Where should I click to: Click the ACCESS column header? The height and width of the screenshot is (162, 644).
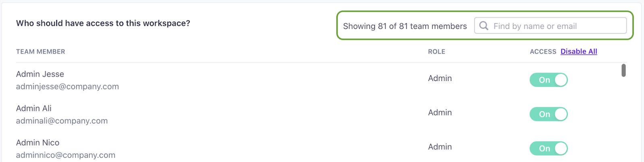543,52
